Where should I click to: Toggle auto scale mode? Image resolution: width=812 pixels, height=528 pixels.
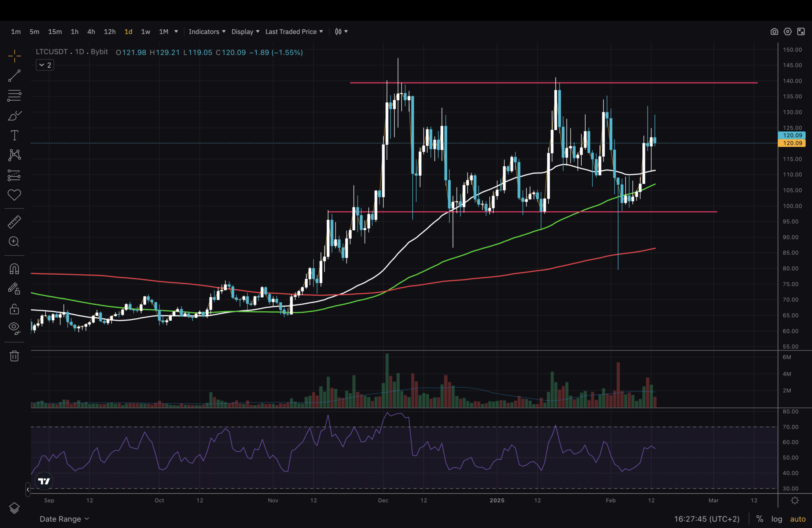[x=798, y=519]
